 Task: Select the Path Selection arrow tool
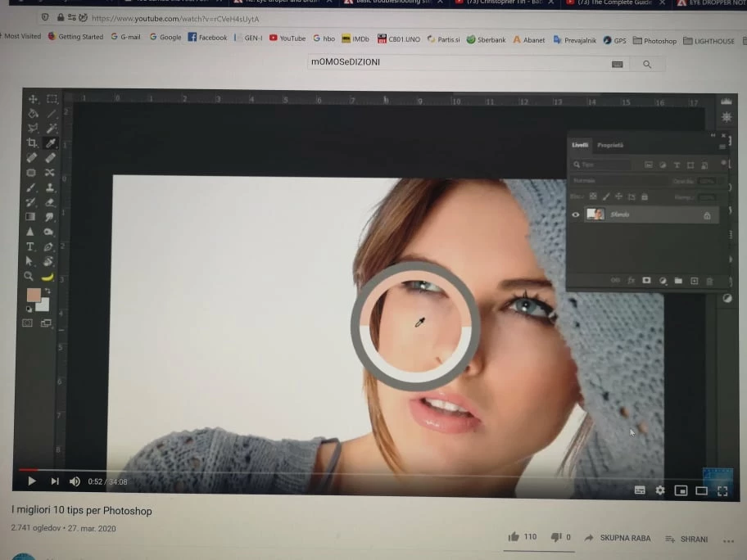click(x=29, y=261)
